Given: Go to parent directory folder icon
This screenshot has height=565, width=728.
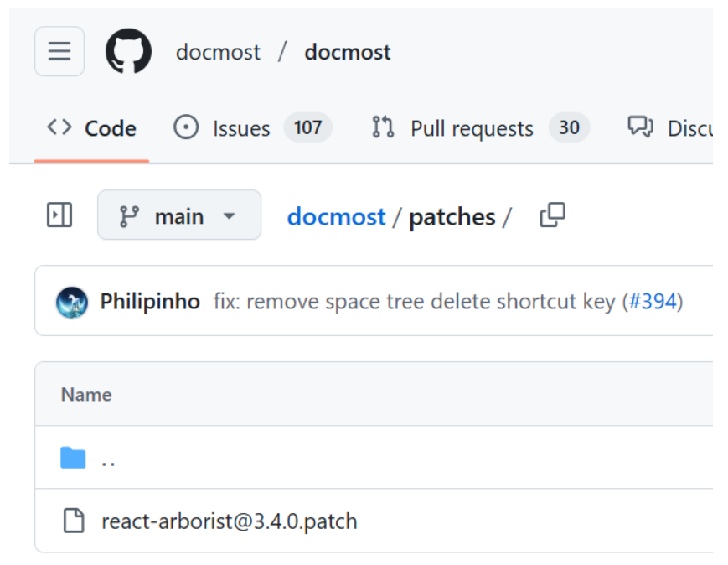Looking at the screenshot, I should 73,458.
